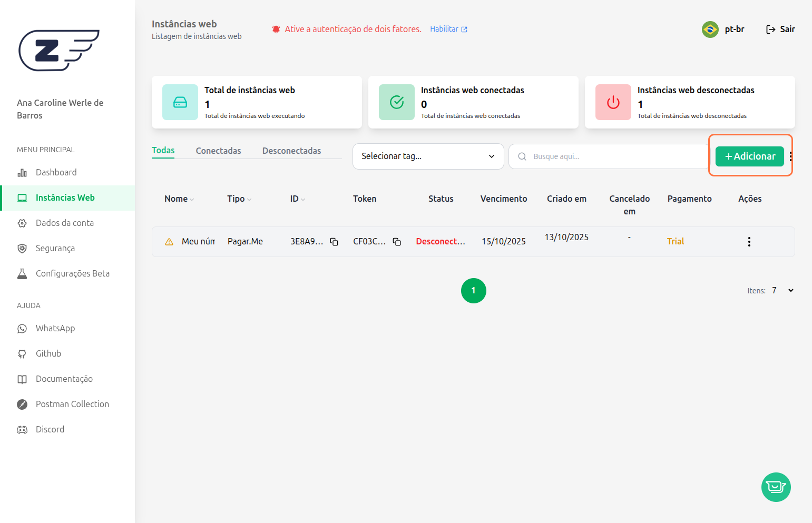Focus the Busque aqui search field
This screenshot has height=523, width=812.
(611, 156)
